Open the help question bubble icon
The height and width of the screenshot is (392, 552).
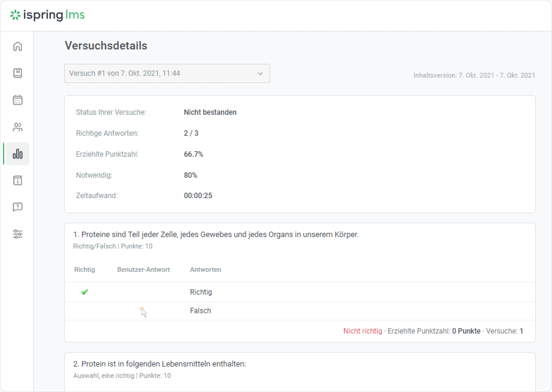(x=18, y=207)
